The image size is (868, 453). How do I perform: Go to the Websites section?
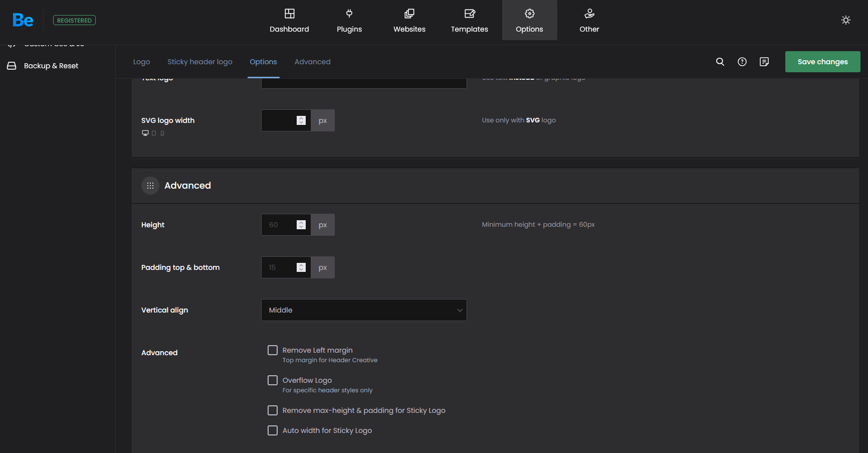(x=409, y=21)
